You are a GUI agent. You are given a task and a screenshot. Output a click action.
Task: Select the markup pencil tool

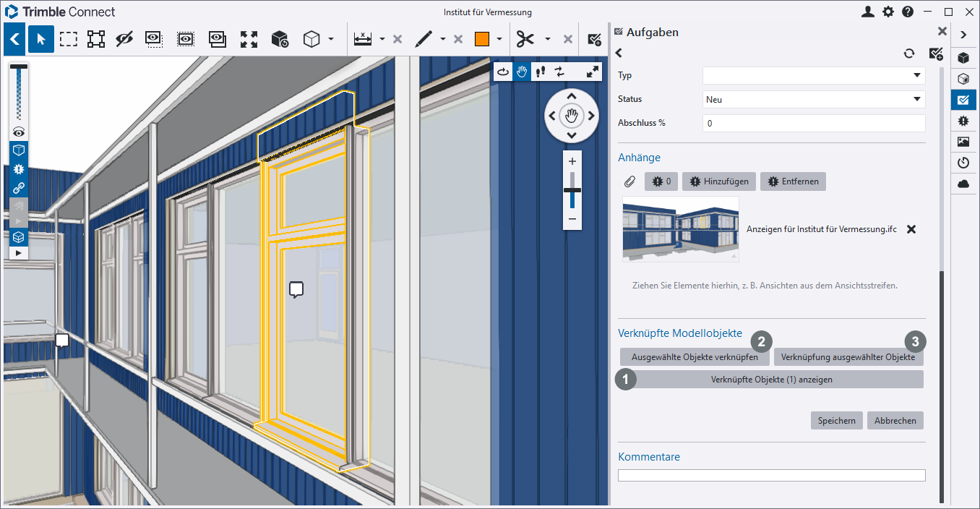[424, 39]
